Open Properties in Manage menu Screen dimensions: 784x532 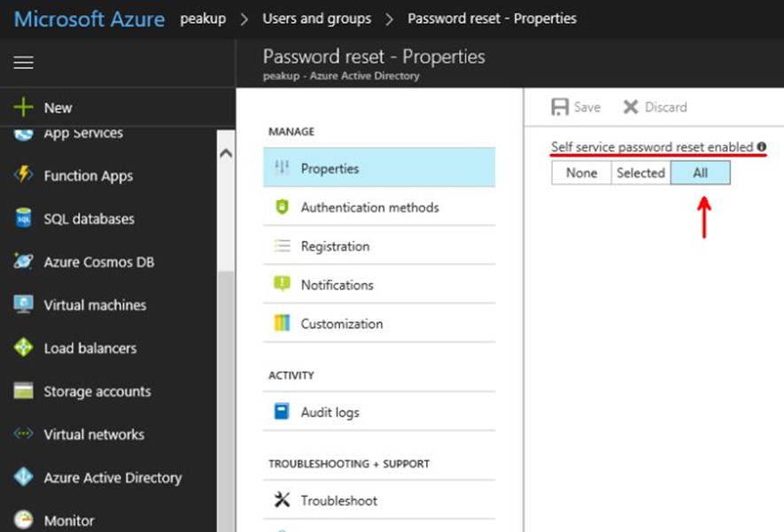click(x=379, y=167)
